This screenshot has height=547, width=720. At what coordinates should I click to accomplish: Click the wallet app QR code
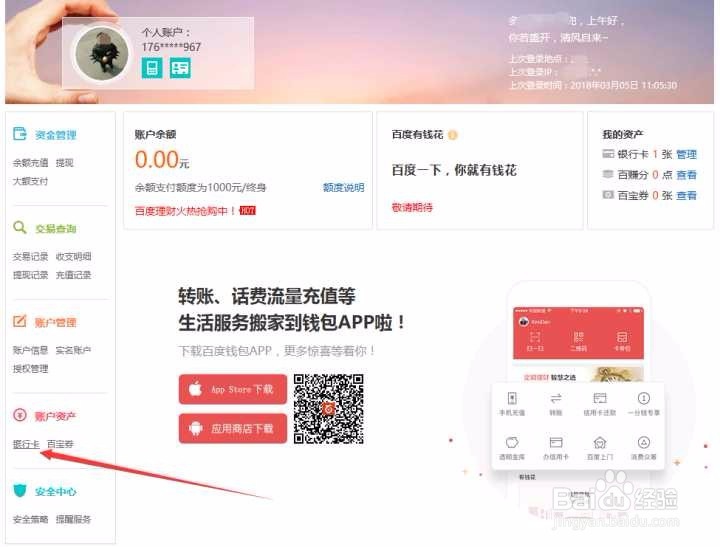coord(329,409)
